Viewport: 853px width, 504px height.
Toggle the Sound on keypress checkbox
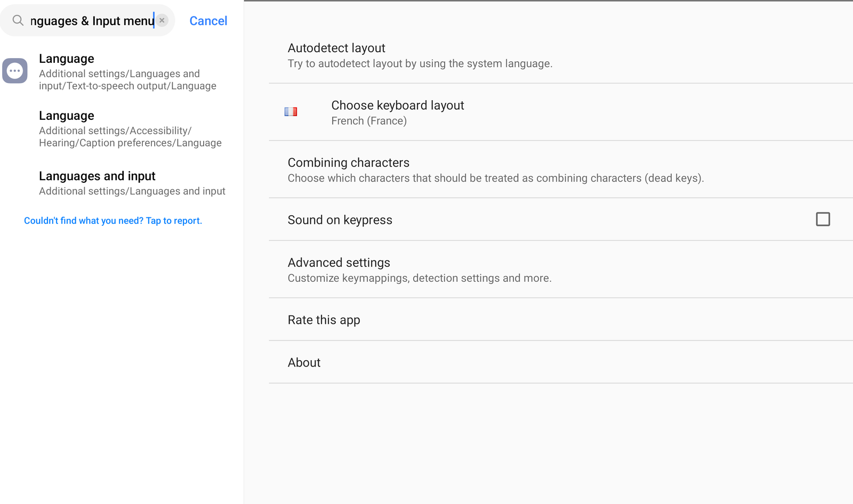pyautogui.click(x=823, y=220)
